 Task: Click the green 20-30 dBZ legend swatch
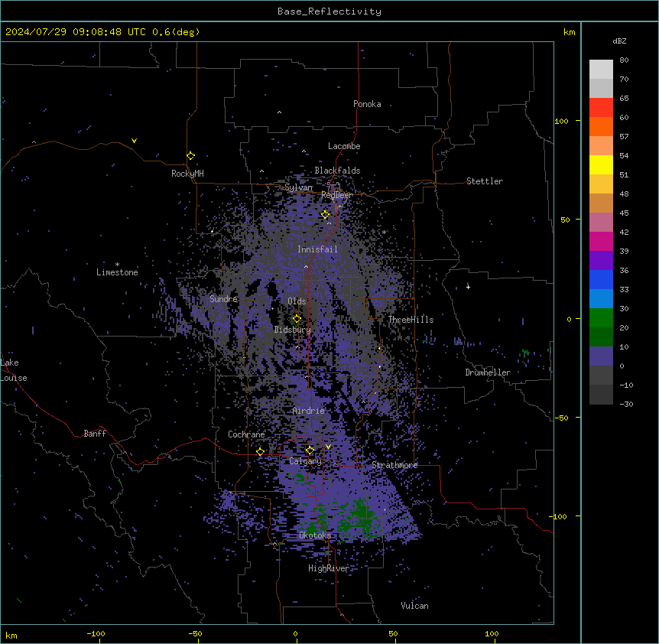(x=601, y=318)
